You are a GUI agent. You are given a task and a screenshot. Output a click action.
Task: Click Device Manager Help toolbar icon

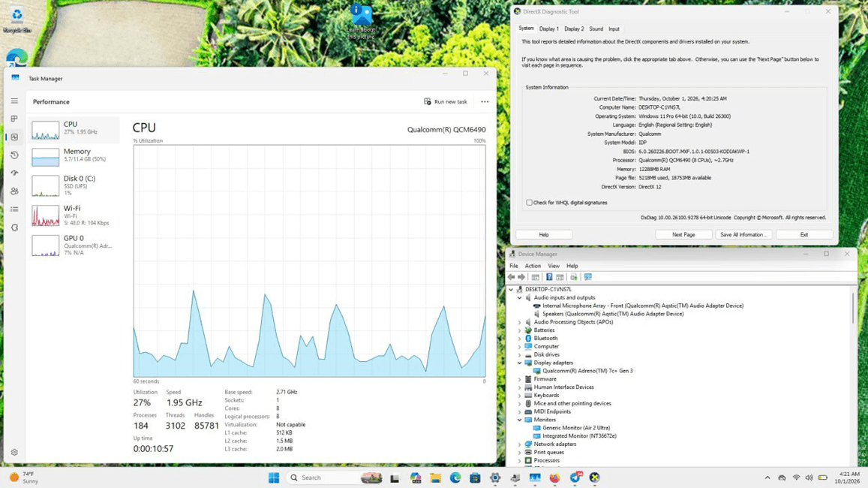[549, 277]
